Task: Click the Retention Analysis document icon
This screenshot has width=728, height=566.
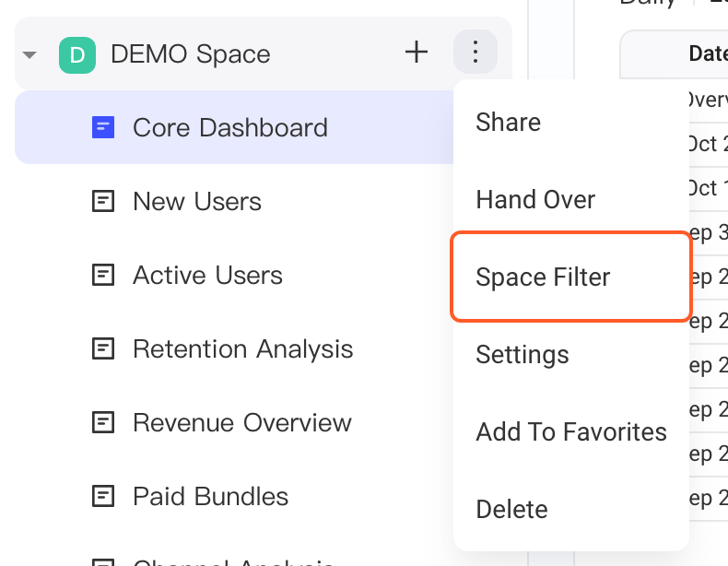Action: click(x=103, y=348)
